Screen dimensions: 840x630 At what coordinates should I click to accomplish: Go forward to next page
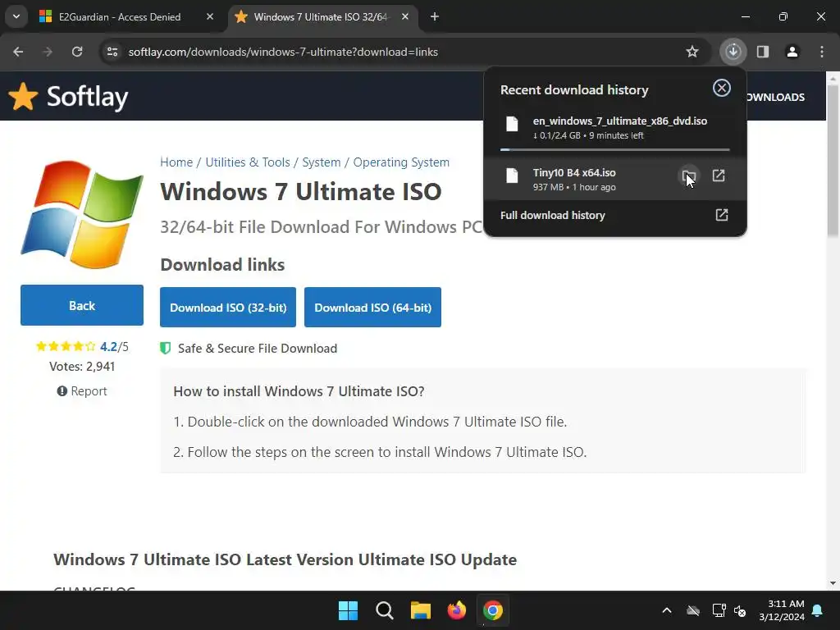[48, 52]
